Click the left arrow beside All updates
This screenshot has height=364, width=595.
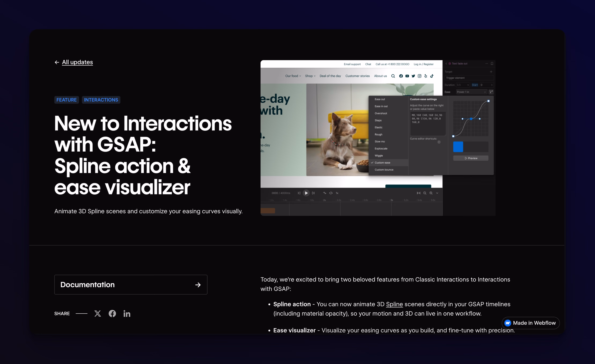click(57, 62)
